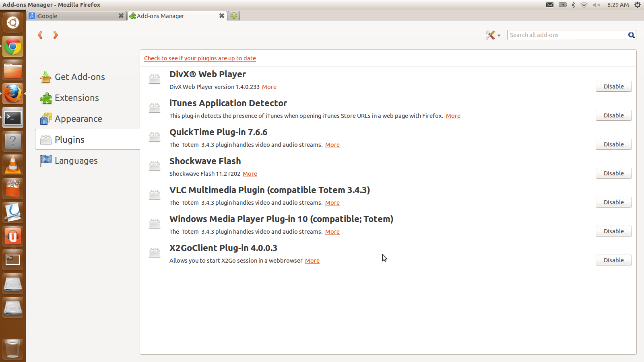The image size is (644, 362).
Task: Show More for X2GoClient Plug-in
Action: (x=312, y=261)
